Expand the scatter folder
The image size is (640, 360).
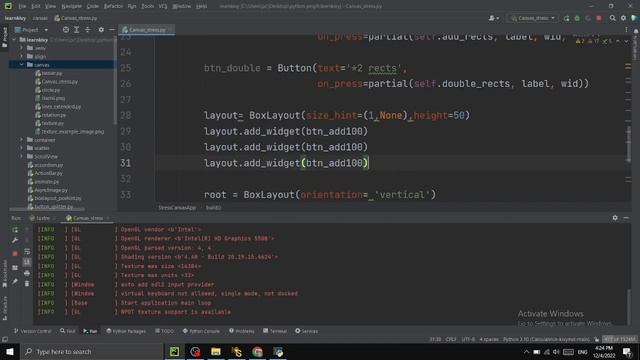pos(22,148)
